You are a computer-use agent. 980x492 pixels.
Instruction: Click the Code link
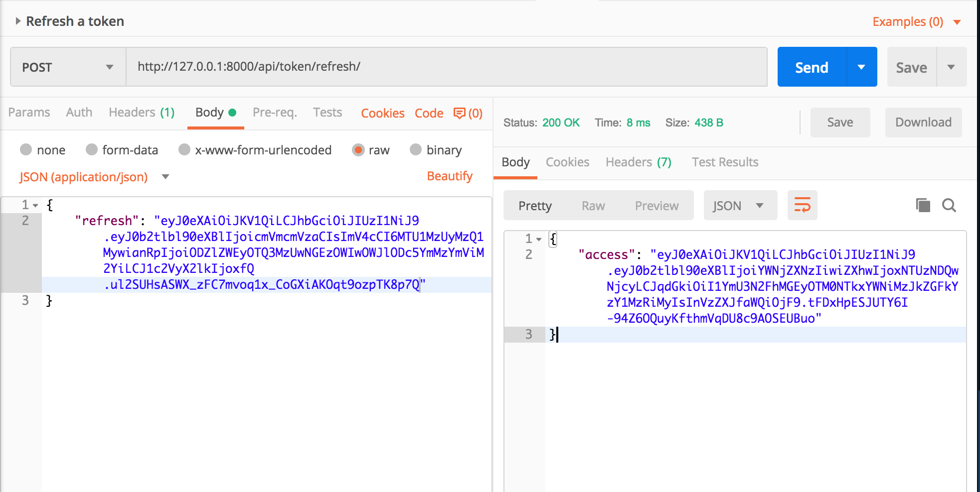tap(429, 113)
